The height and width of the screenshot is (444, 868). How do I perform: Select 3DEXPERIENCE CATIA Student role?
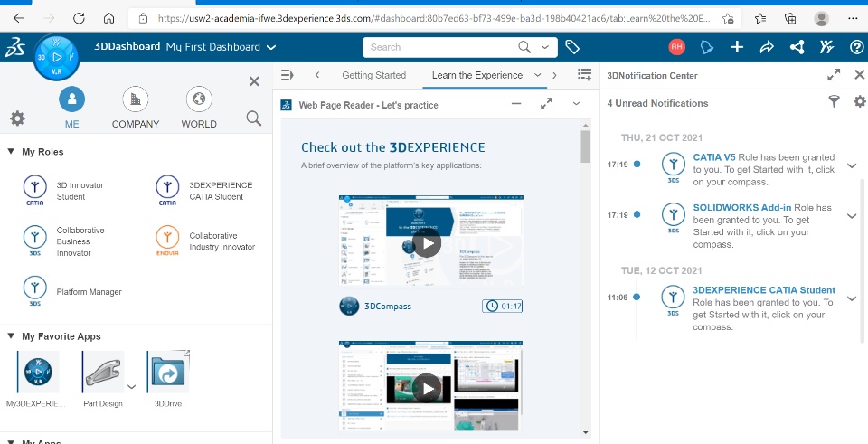pyautogui.click(x=203, y=191)
